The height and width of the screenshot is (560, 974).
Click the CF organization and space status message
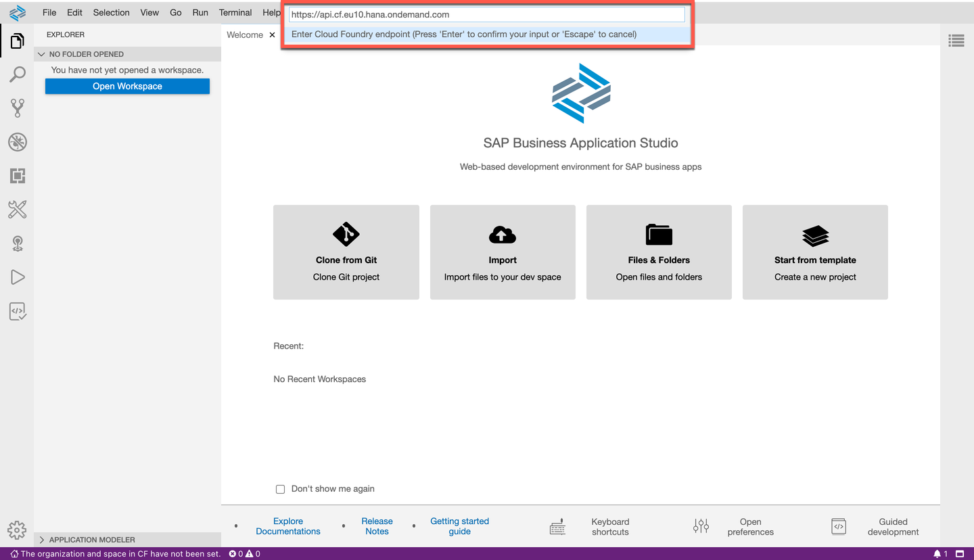pyautogui.click(x=115, y=554)
